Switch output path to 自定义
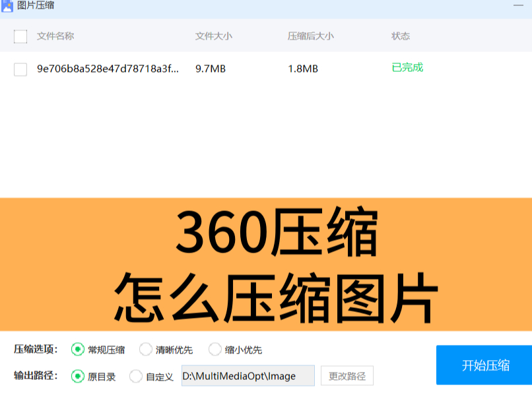 [x=136, y=376]
